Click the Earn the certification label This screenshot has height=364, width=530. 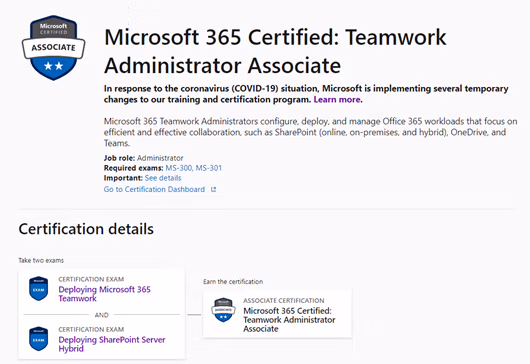point(233,282)
